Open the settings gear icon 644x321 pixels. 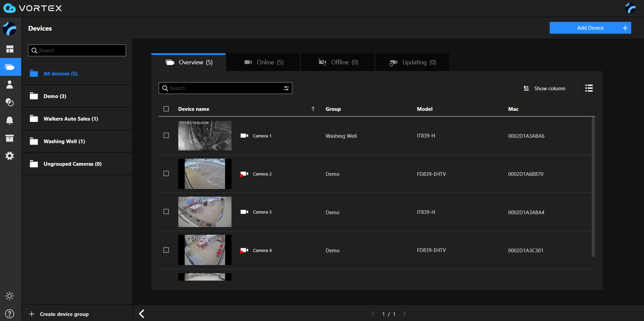(10, 156)
